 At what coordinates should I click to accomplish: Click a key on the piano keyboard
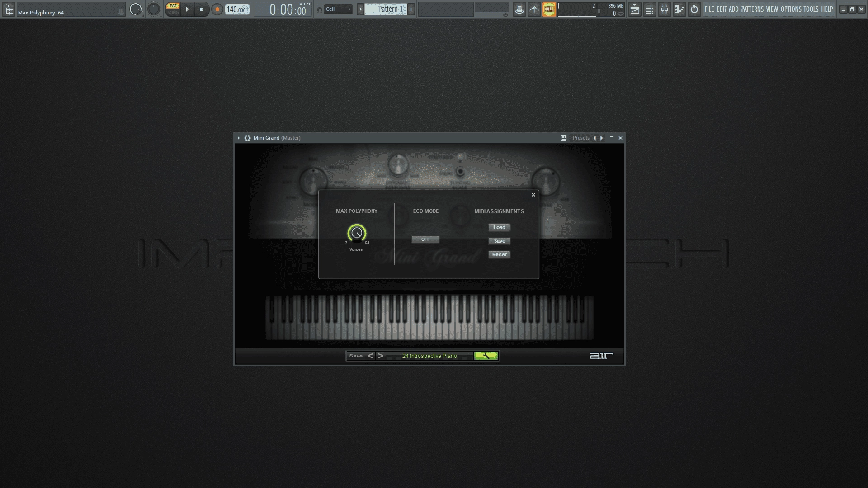429,317
